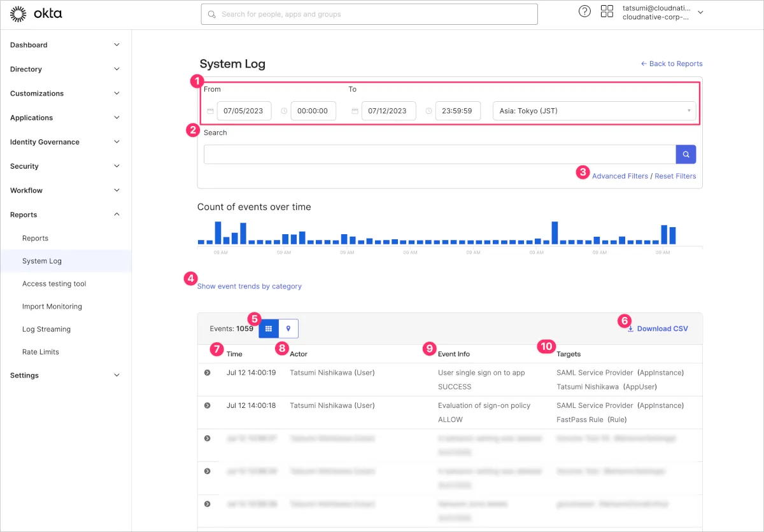Click Show event trends by category
The height and width of the screenshot is (532, 764).
(250, 286)
